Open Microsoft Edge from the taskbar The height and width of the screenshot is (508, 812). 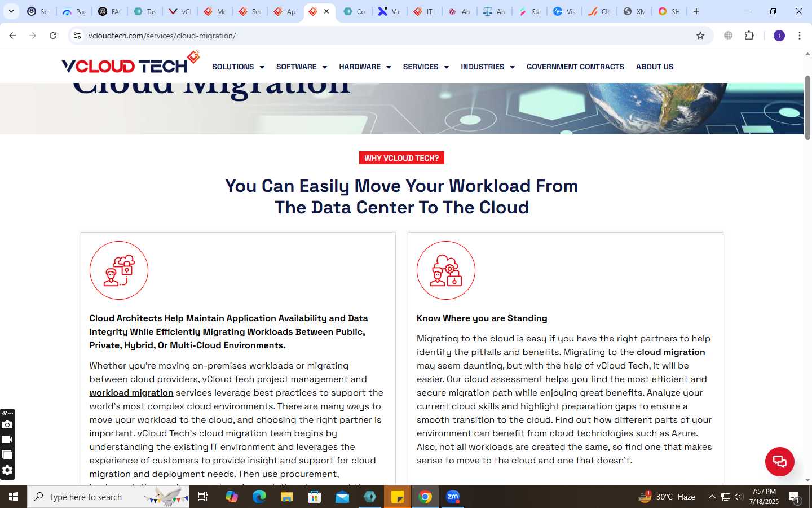click(259, 497)
